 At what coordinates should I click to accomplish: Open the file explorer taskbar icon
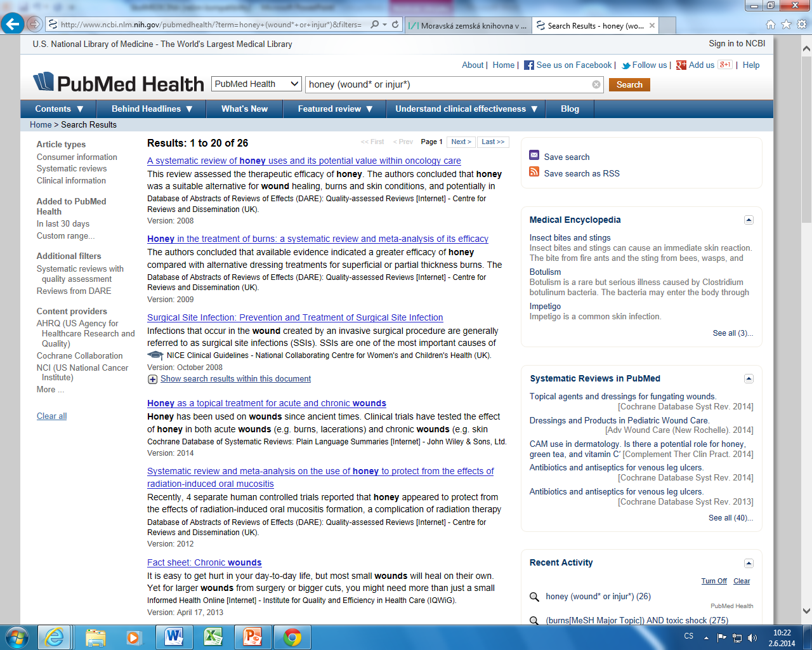pos(95,637)
